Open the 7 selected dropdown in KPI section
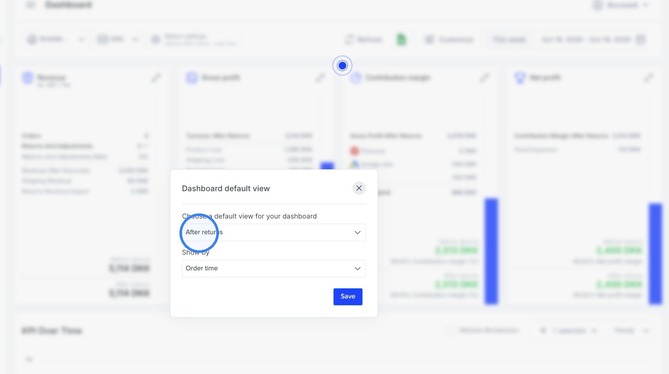 click(568, 331)
